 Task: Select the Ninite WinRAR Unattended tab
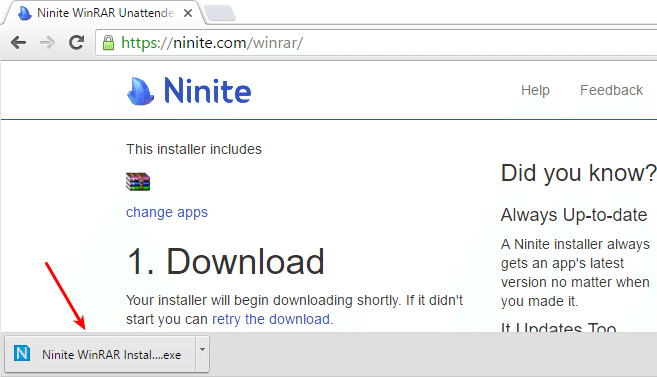[x=104, y=13]
